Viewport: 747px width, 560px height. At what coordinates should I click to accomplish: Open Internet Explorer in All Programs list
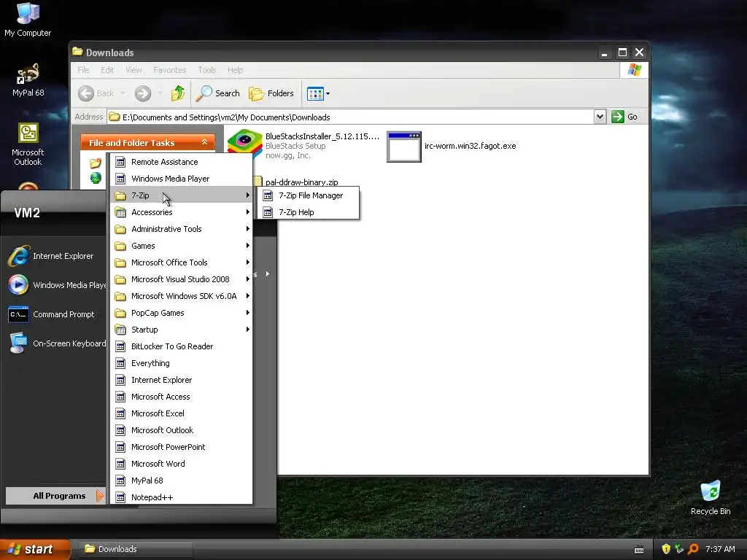point(182,379)
